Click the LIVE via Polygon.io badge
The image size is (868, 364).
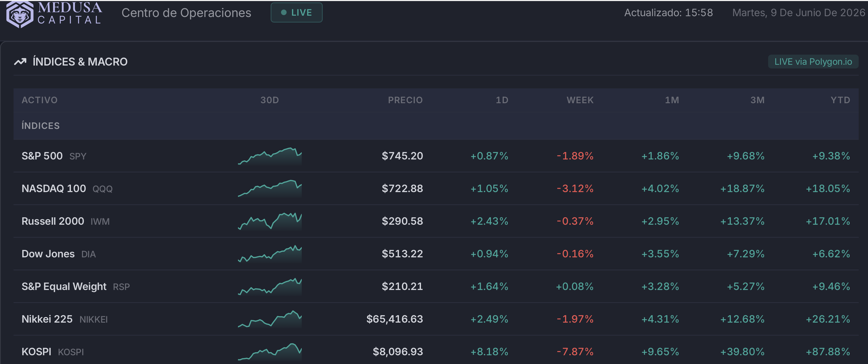813,62
